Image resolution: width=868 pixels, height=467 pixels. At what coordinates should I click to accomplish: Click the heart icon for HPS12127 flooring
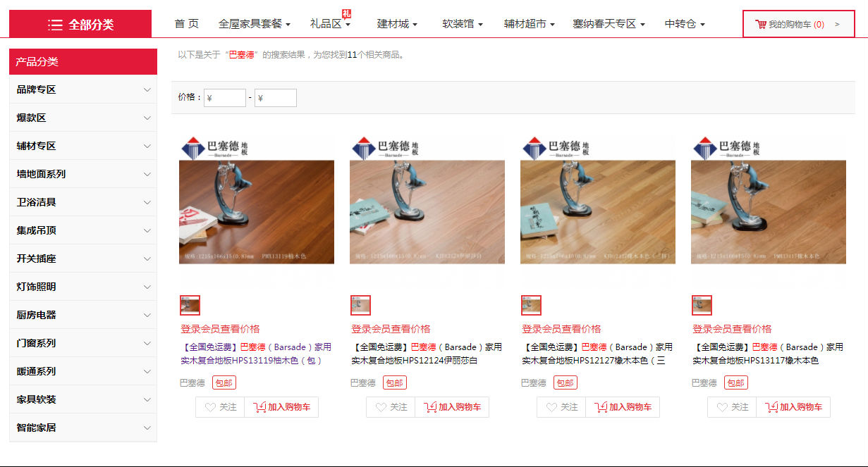[x=551, y=407]
